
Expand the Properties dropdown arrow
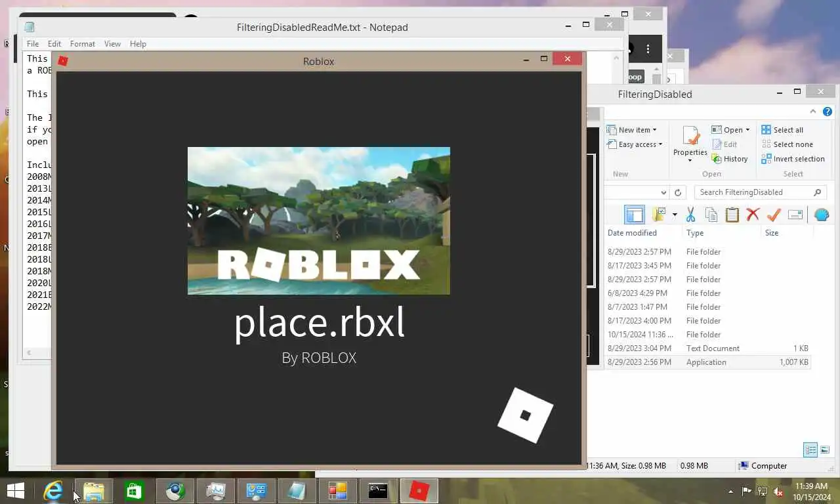click(x=690, y=161)
